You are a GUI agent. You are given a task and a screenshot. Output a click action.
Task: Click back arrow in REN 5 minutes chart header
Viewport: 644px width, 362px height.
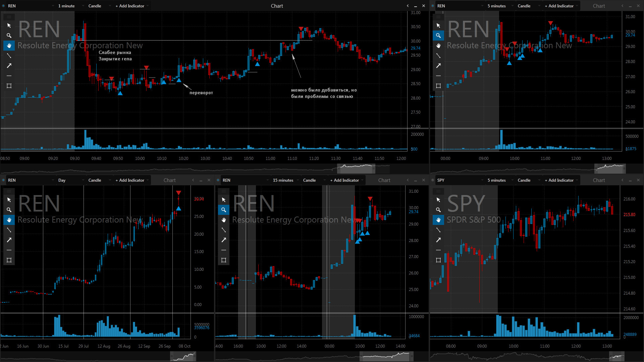[623, 6]
